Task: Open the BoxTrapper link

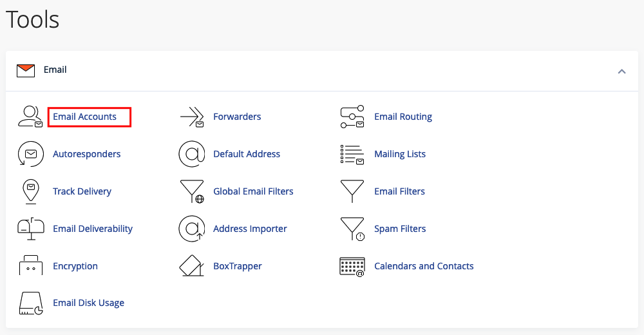Action: click(237, 266)
